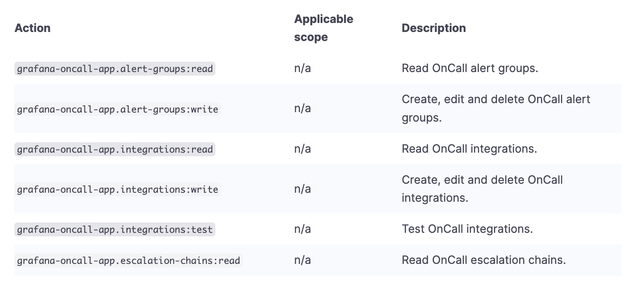This screenshot has width=644, height=281.
Task: Click the "Test OnCall integrations." description
Action: coord(467,229)
